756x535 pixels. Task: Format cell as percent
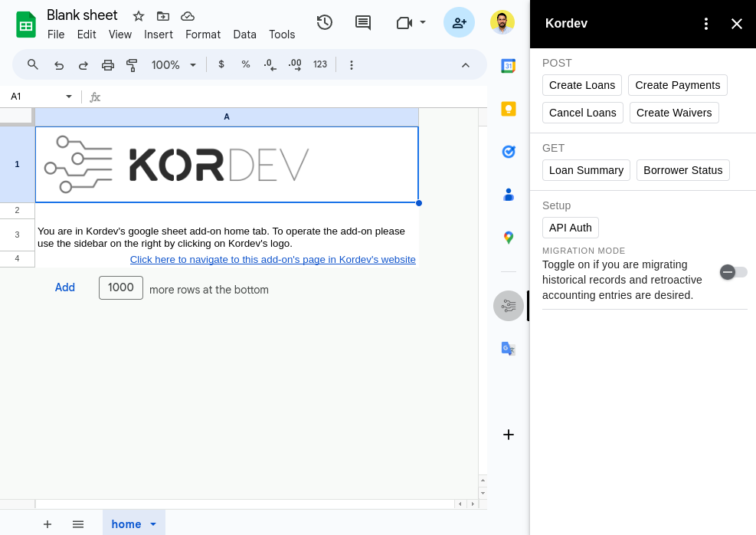[x=246, y=64]
